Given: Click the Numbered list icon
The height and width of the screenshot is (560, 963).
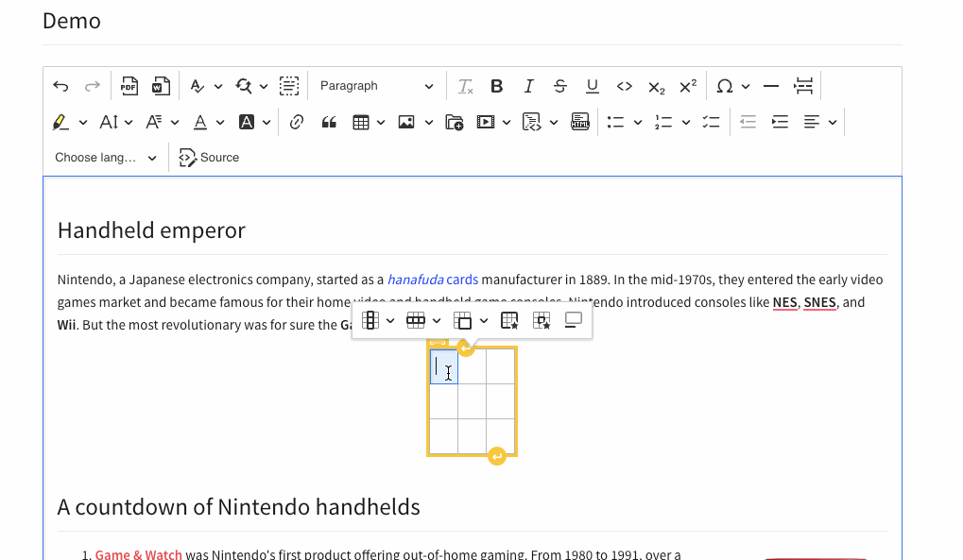Looking at the screenshot, I should pos(663,122).
